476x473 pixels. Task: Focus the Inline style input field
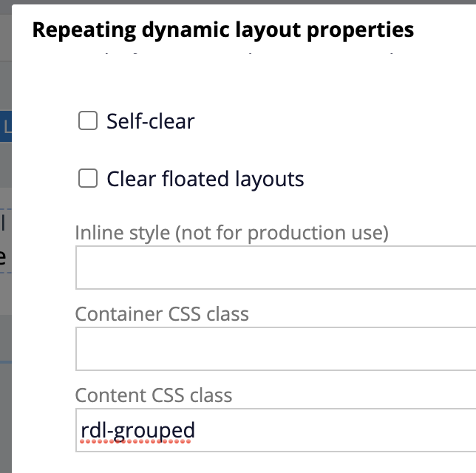click(276, 268)
